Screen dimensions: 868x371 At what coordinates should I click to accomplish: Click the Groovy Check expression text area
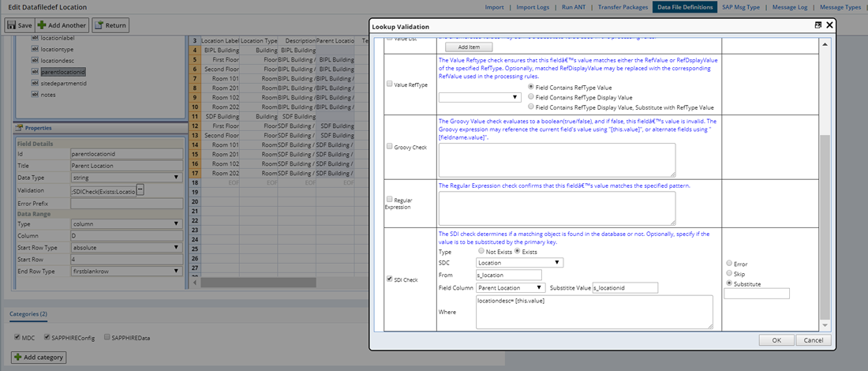557,160
